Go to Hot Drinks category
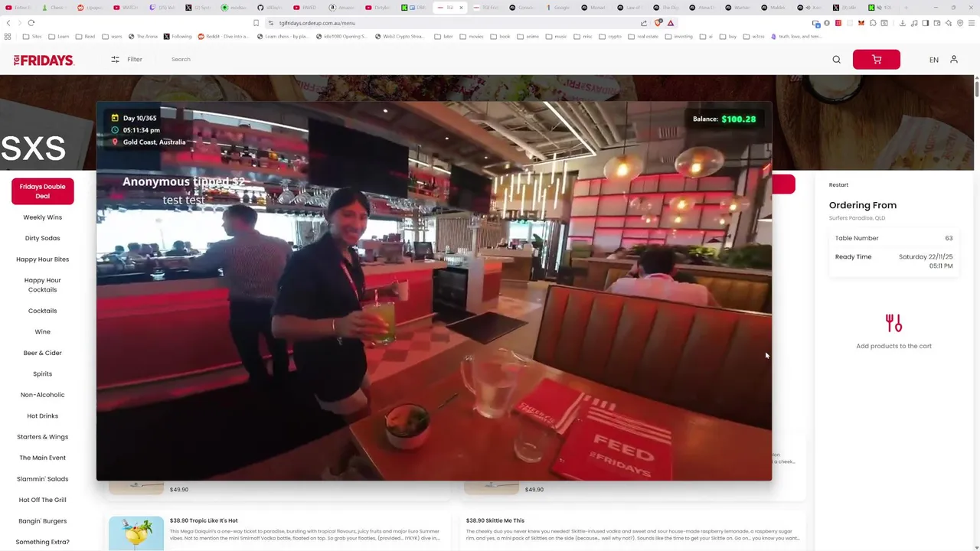The width and height of the screenshot is (980, 551). (x=43, y=416)
